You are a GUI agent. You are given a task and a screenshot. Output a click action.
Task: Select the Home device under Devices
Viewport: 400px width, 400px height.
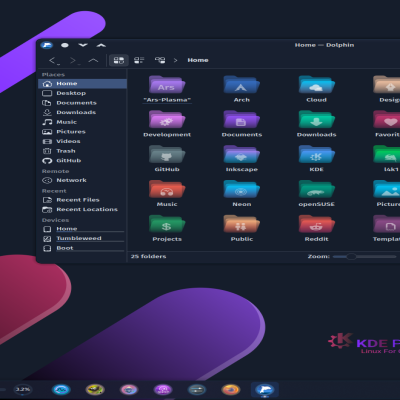click(82, 229)
